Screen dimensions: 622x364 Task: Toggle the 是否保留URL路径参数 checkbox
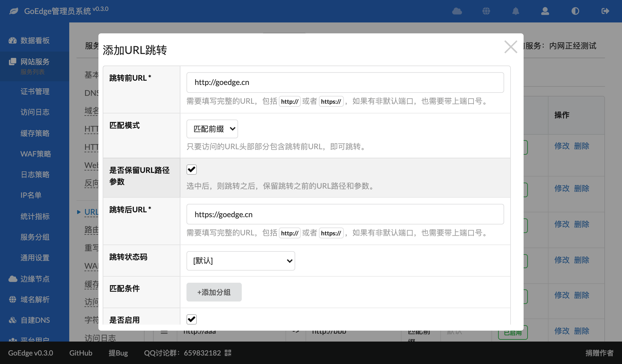pyautogui.click(x=192, y=169)
